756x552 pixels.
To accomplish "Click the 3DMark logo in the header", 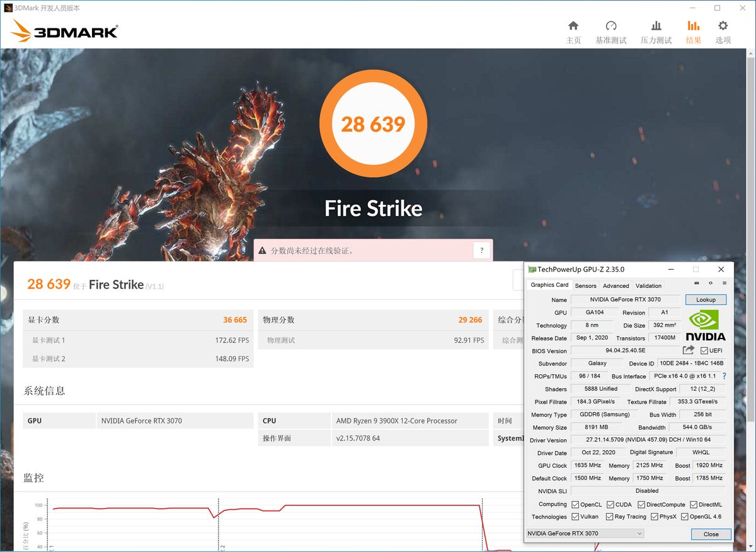I will coord(64,31).
